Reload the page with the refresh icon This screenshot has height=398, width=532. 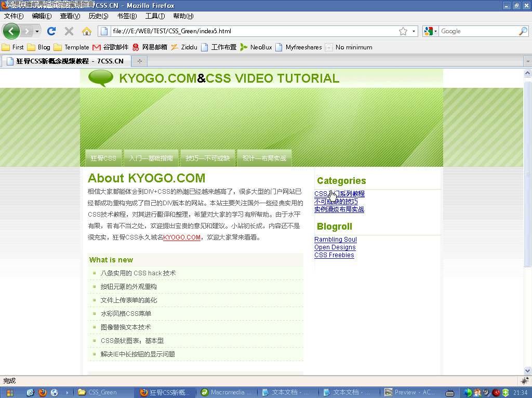point(51,31)
